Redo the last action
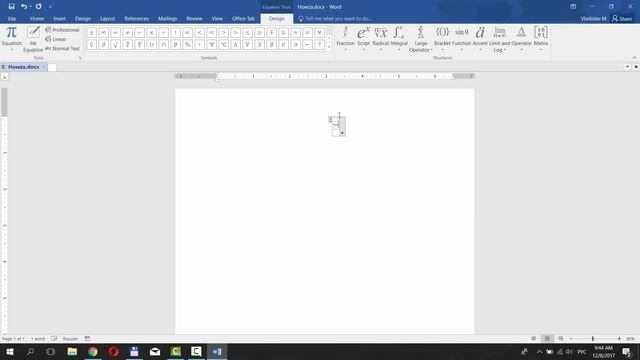The image size is (640, 360). [39, 7]
